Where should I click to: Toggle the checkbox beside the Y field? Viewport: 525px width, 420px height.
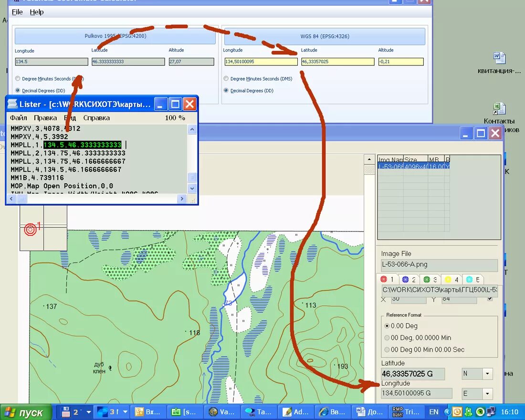point(491,298)
